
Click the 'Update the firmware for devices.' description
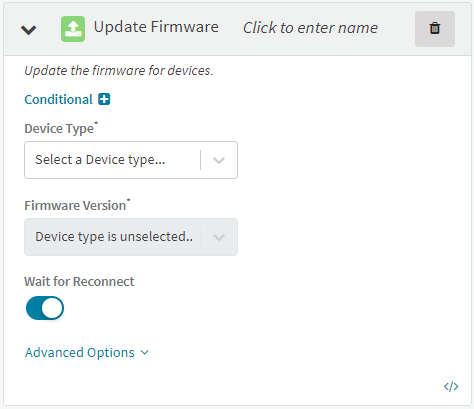119,71
